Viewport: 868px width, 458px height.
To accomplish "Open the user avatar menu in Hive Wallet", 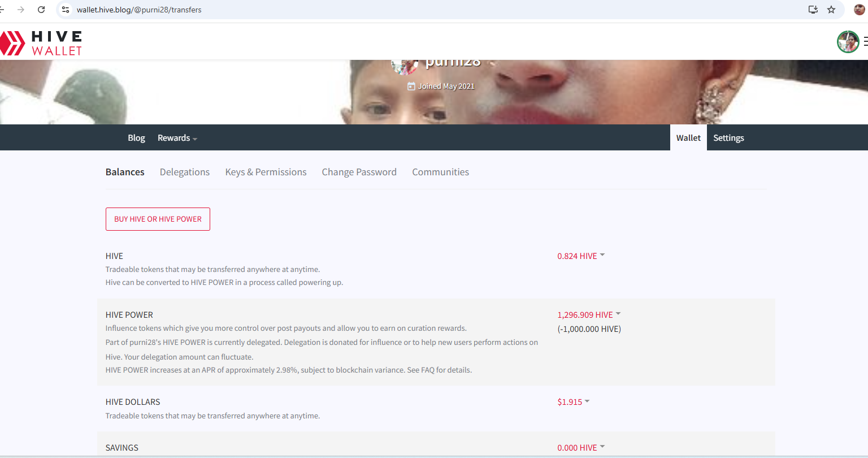I will point(848,42).
